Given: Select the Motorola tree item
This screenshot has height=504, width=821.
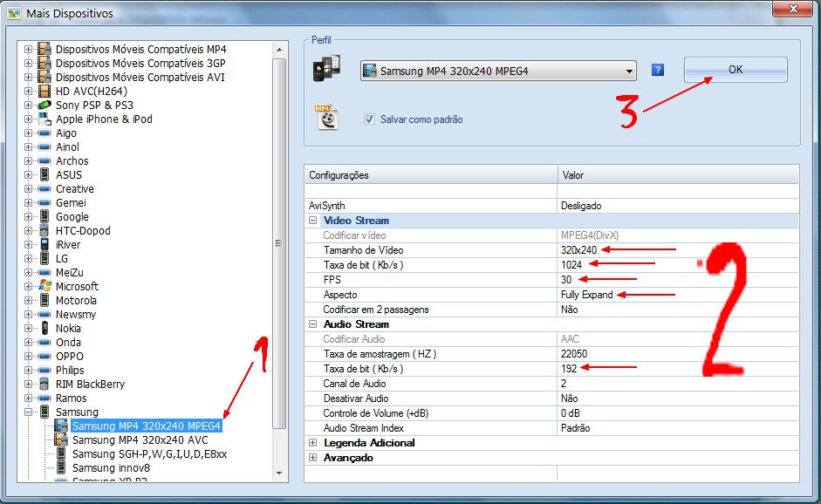Looking at the screenshot, I should 76,301.
